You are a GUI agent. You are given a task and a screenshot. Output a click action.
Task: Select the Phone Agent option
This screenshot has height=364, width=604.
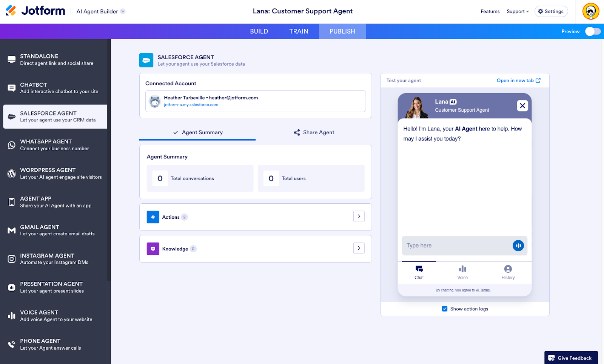[x=55, y=344]
